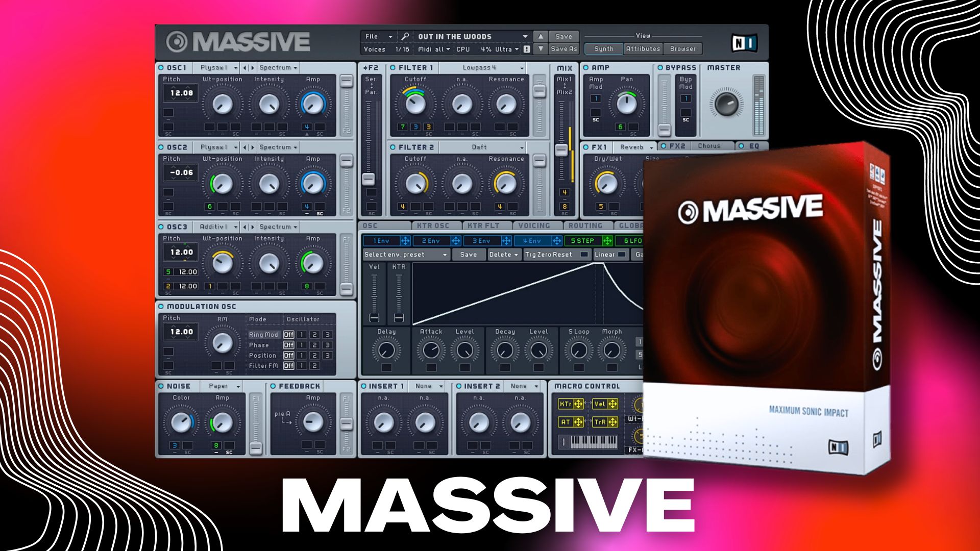Click the Native Instruments NI logo
The height and width of the screenshot is (551, 980).
744,43
